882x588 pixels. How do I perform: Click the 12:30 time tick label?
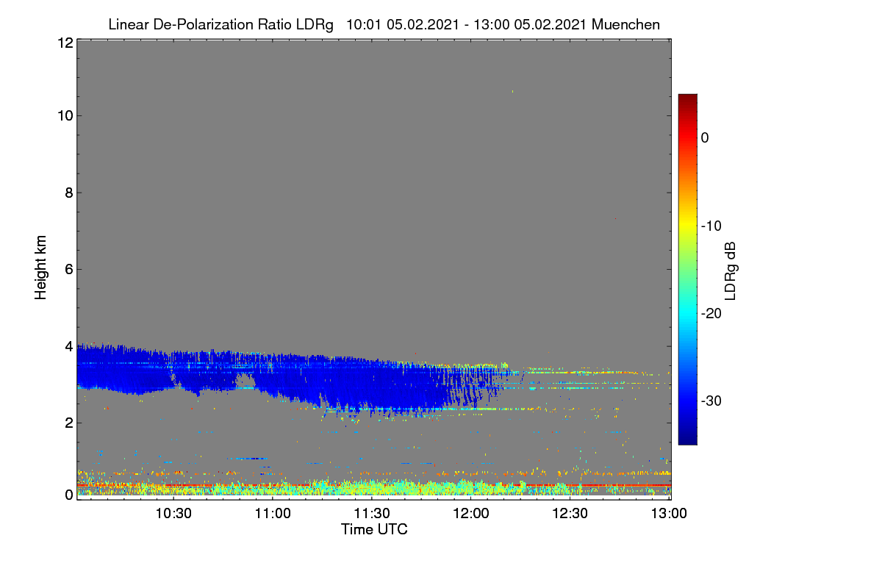tap(570, 513)
